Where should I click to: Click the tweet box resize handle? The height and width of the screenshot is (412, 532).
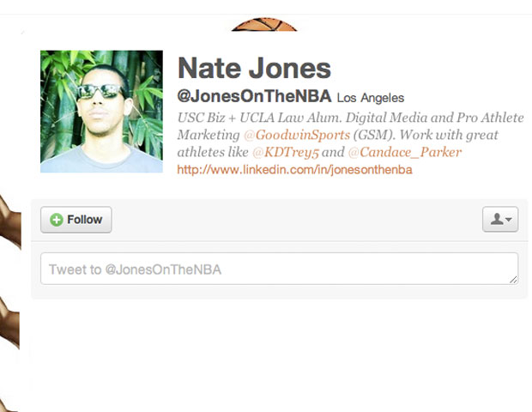pyautogui.click(x=513, y=279)
